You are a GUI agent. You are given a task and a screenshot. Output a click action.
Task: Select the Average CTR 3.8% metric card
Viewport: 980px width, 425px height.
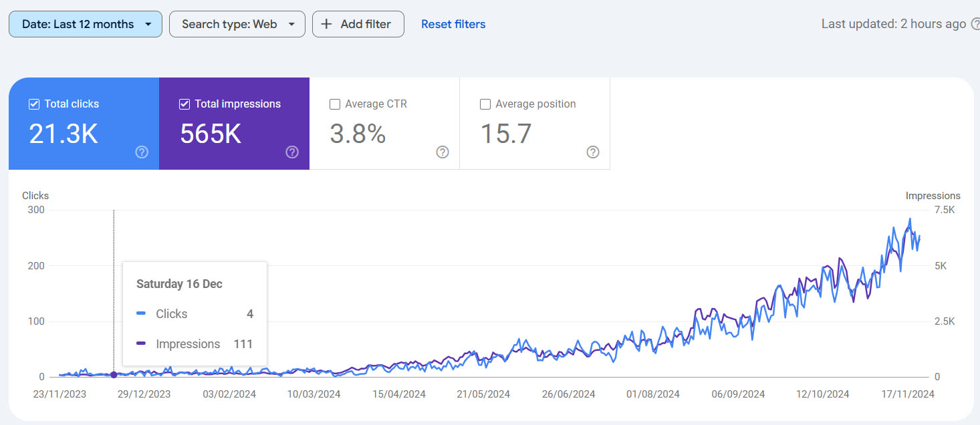(x=384, y=124)
